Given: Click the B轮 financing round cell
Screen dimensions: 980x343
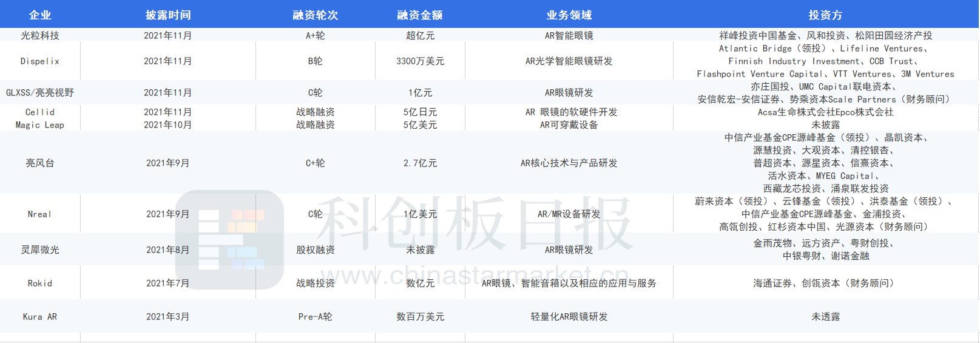Looking at the screenshot, I should click(x=316, y=61).
